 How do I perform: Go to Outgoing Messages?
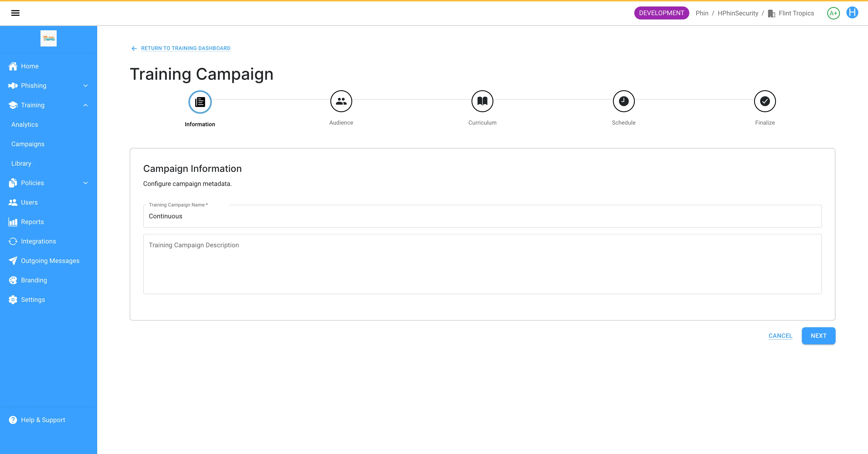click(x=50, y=261)
